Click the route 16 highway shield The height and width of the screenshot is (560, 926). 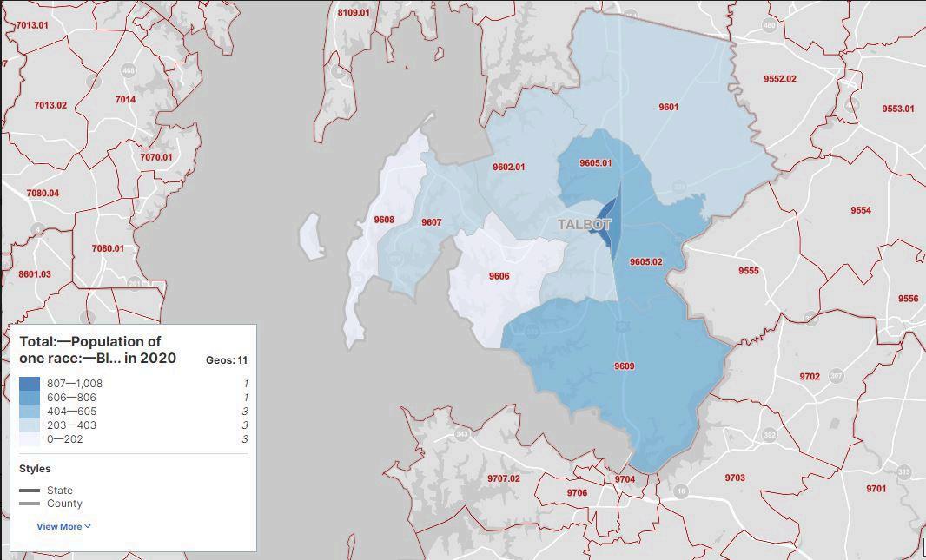pyautogui.click(x=682, y=491)
